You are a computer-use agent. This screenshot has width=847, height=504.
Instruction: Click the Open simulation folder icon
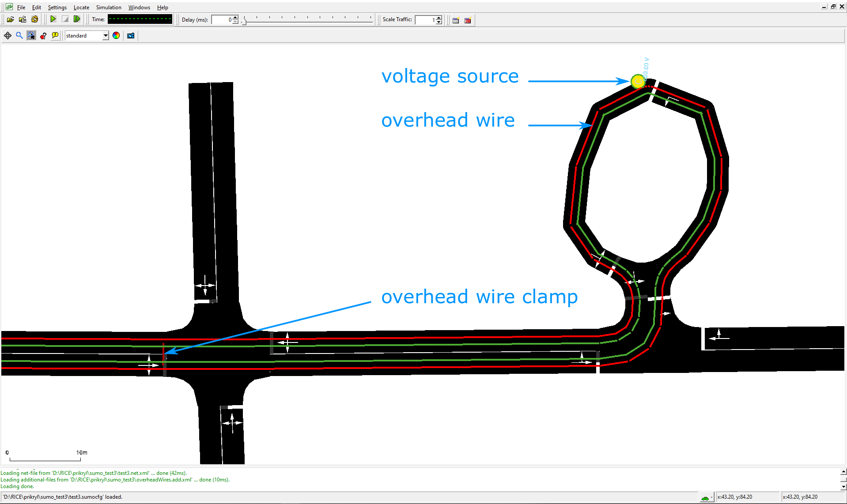click(x=10, y=19)
